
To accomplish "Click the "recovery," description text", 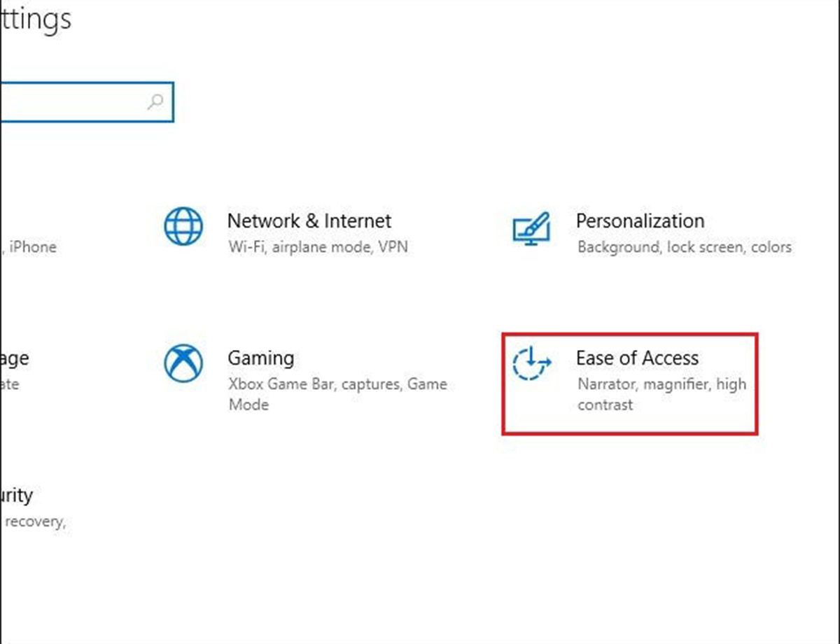I will click(35, 522).
